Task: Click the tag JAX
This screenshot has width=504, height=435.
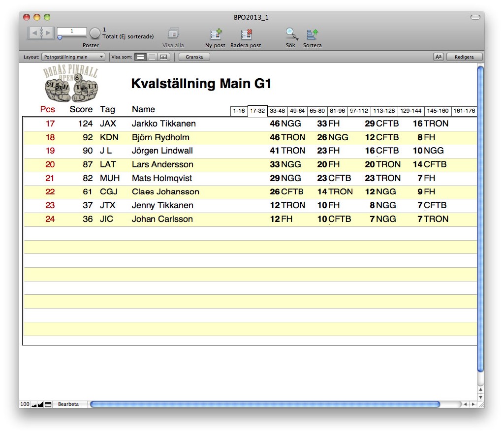Action: tap(108, 124)
